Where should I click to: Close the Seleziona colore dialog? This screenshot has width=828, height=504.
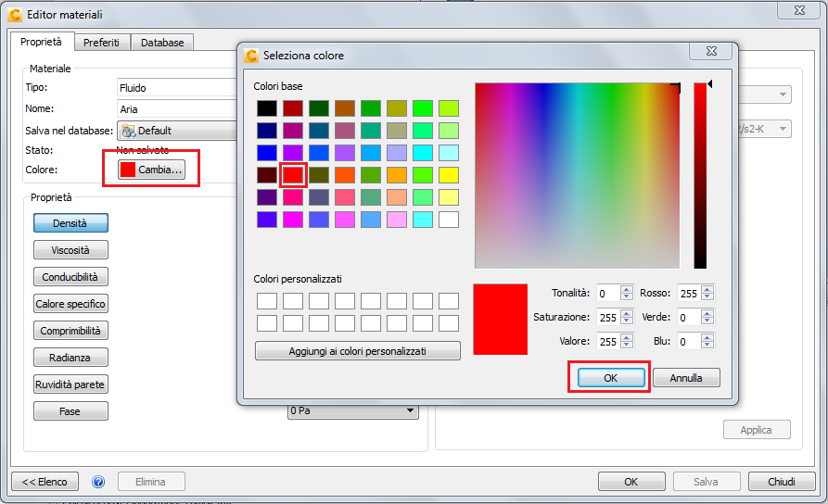[711, 51]
